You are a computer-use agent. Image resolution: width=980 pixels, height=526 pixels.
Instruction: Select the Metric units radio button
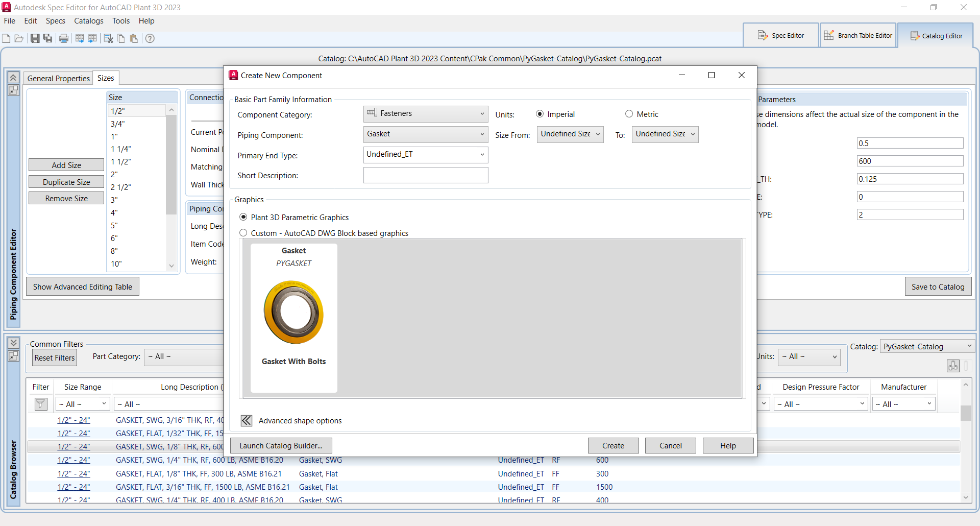pyautogui.click(x=629, y=114)
